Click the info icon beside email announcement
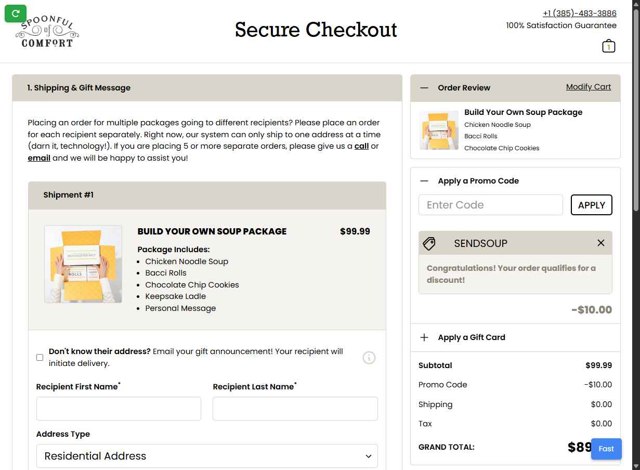The height and width of the screenshot is (470, 640). point(369,357)
